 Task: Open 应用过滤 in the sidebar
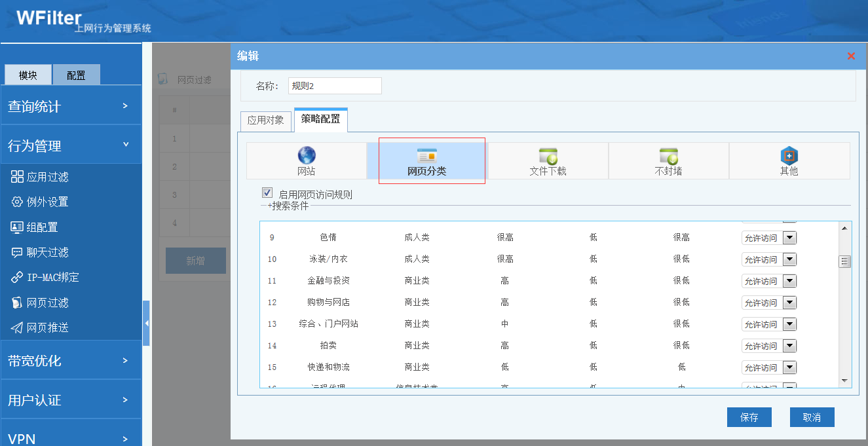(x=47, y=177)
